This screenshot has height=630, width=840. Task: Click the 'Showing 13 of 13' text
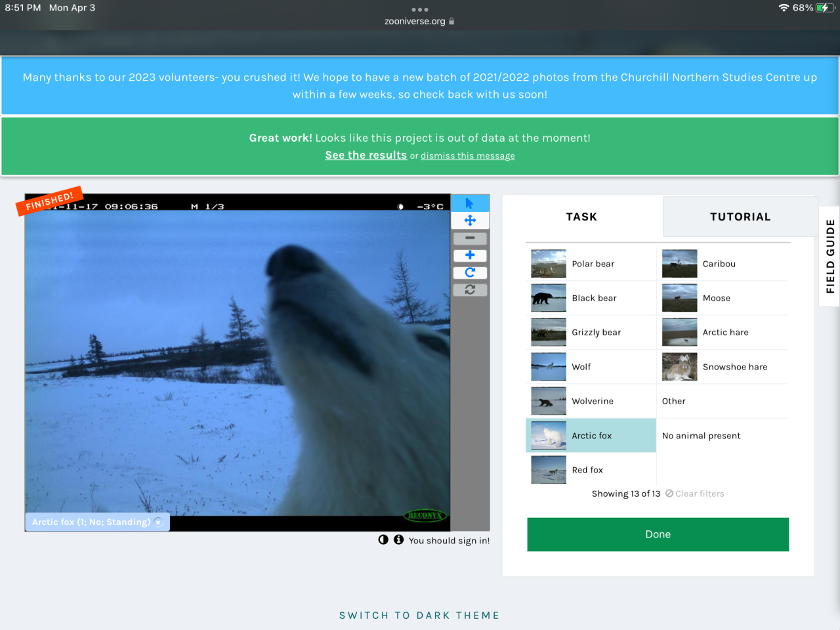(x=626, y=493)
